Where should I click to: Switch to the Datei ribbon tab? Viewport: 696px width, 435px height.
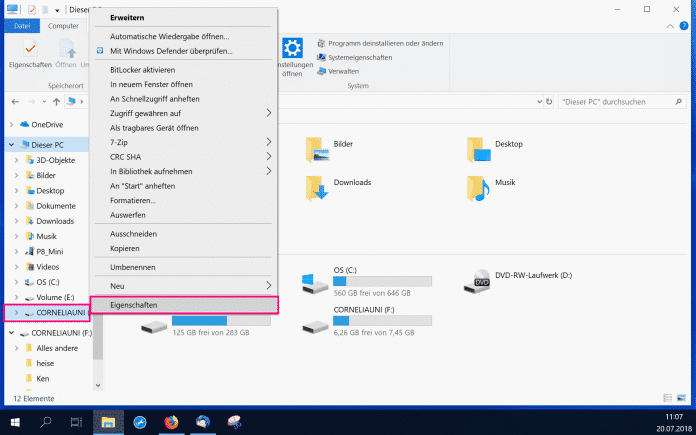point(21,25)
